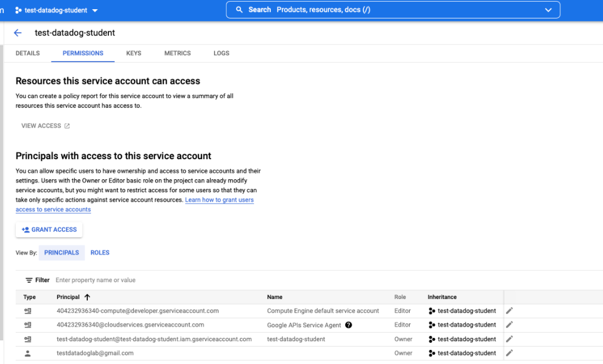Select the PRINCIPALS view toggle
603x364 pixels.
click(x=61, y=252)
